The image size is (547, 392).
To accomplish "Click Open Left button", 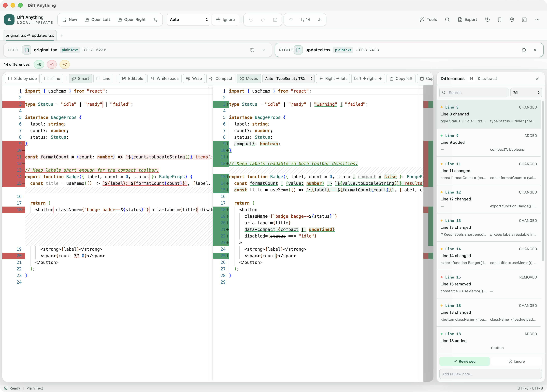I will (97, 20).
